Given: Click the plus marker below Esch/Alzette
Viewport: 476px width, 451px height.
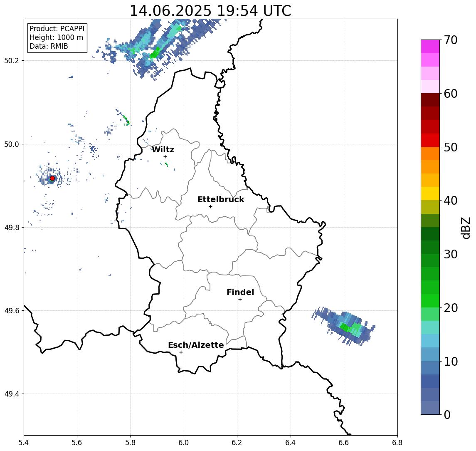Looking at the screenshot, I should click(x=181, y=352).
